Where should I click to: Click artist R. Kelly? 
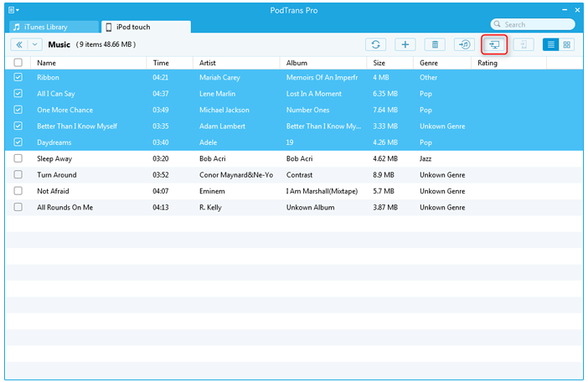tap(210, 207)
